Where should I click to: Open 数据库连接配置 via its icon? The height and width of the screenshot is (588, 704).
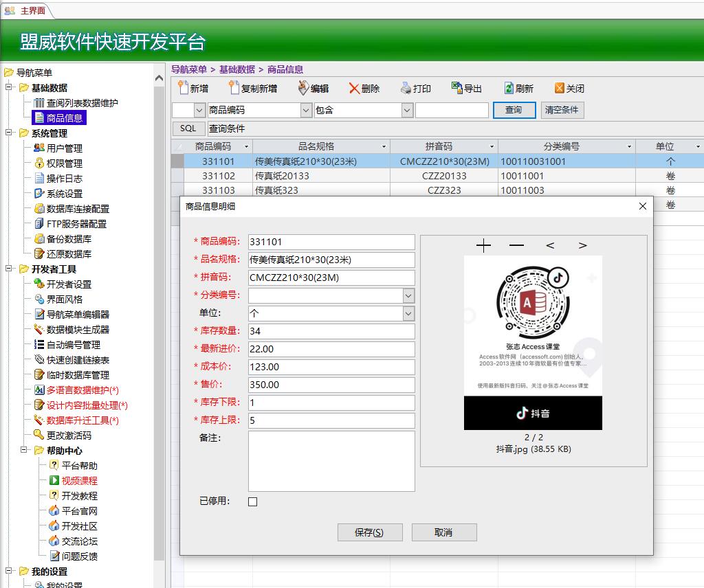pyautogui.click(x=39, y=209)
